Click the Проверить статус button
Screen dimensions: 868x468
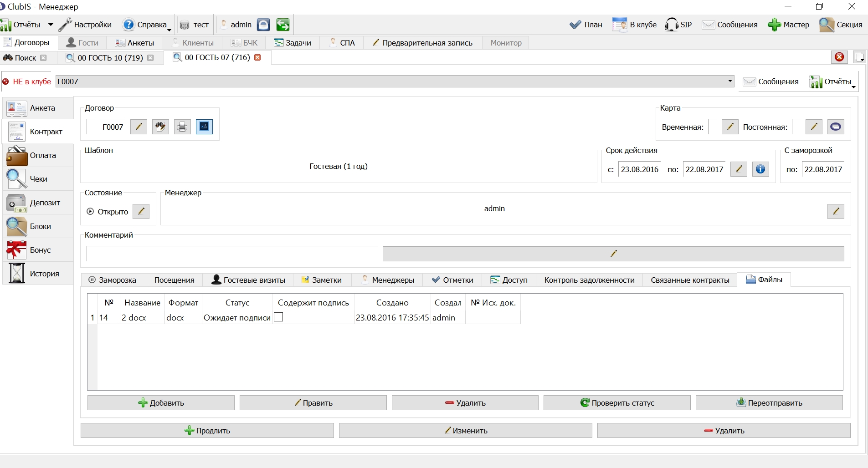tap(617, 402)
